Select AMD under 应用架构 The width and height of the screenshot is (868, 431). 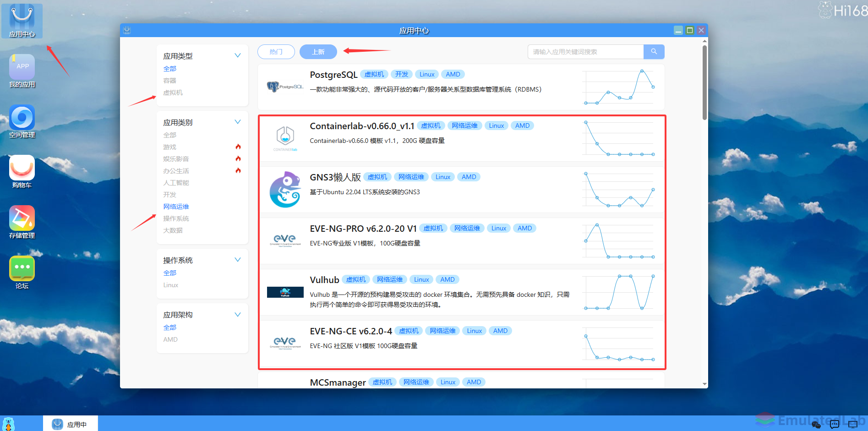(x=170, y=339)
